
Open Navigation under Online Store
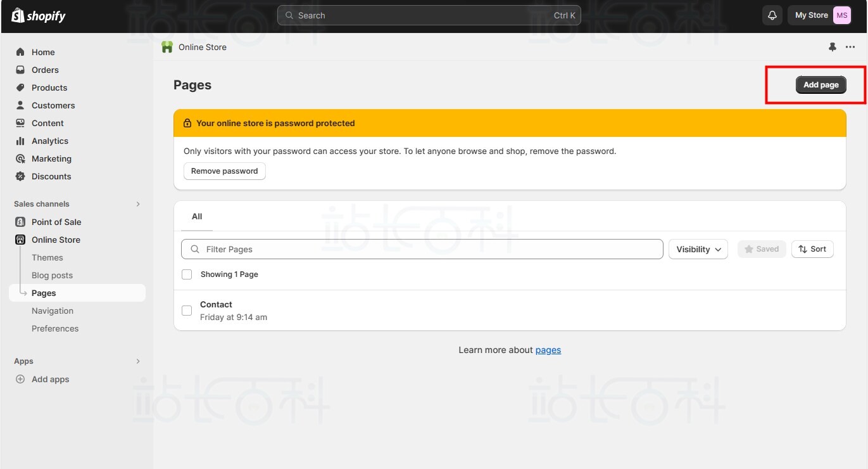click(x=53, y=311)
